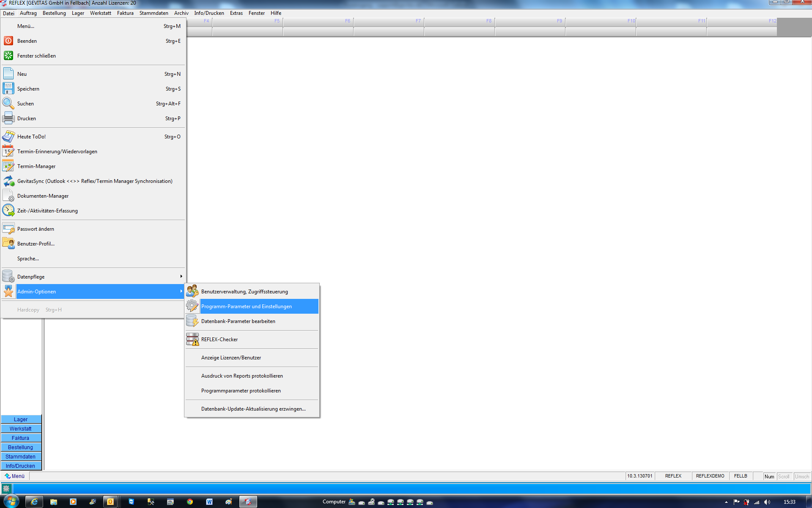Choose Programm-Parameter und Einstellungen
812x508 pixels.
(x=252, y=306)
